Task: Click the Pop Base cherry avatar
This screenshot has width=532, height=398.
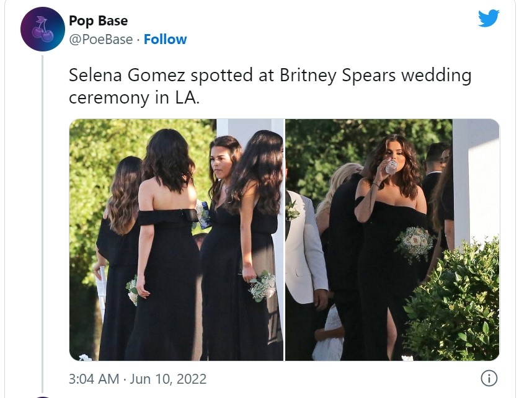Action: pyautogui.click(x=42, y=29)
